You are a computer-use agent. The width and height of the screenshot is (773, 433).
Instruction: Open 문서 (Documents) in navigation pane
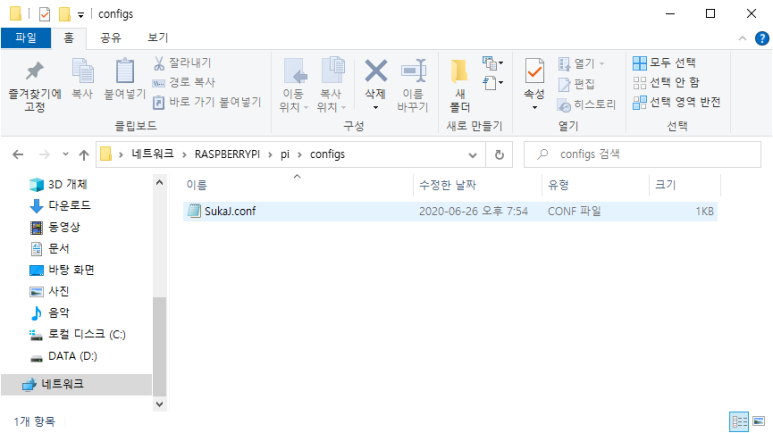pos(49,249)
